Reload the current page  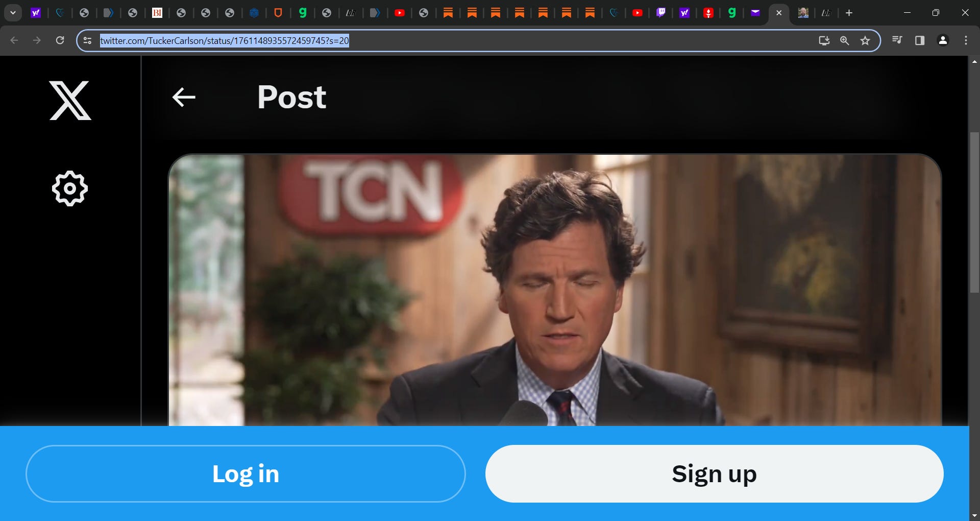click(60, 40)
